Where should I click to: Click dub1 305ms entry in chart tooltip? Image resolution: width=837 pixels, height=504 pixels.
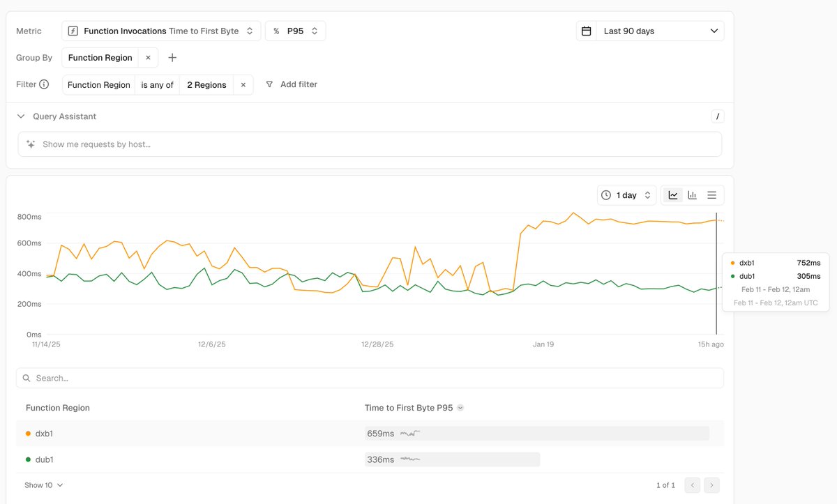click(x=776, y=276)
